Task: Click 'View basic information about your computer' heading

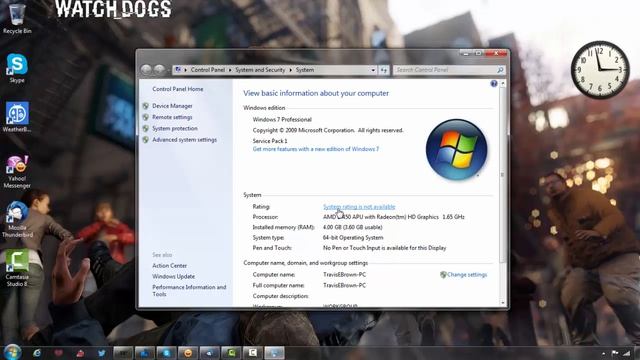Action: click(316, 93)
